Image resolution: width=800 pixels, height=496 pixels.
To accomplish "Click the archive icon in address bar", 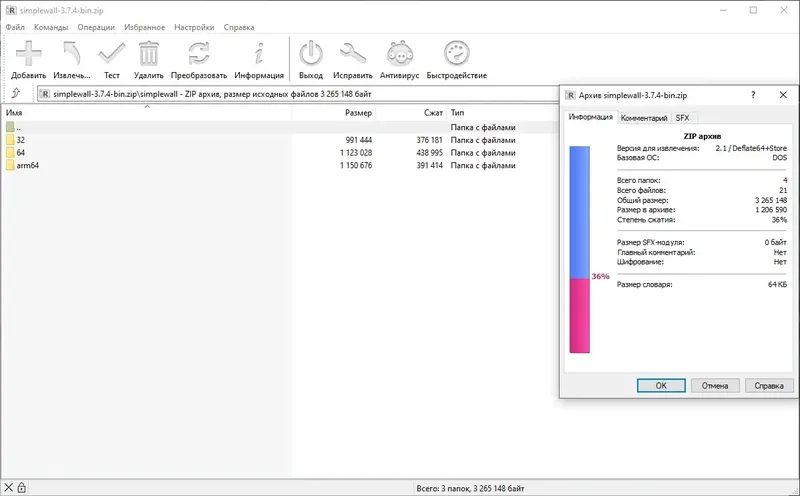I will coord(45,94).
